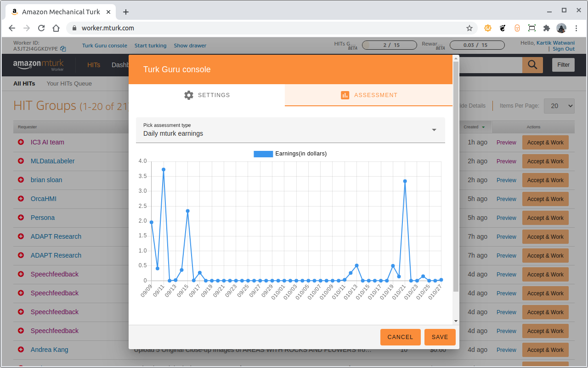Image resolution: width=588 pixels, height=368 pixels.
Task: Go to browser home icon
Action: 56,28
